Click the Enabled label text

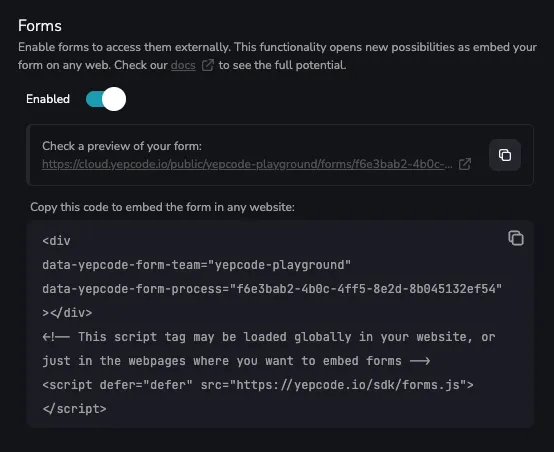pos(48,99)
